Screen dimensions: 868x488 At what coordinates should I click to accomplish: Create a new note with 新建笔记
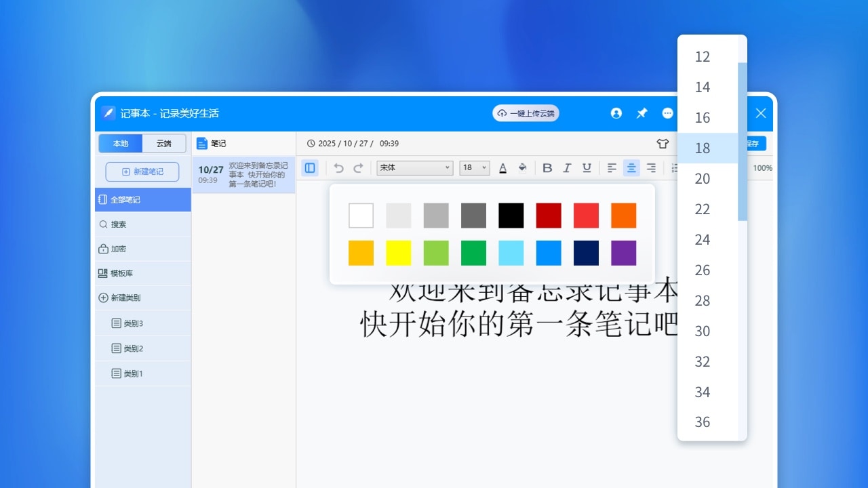(142, 171)
